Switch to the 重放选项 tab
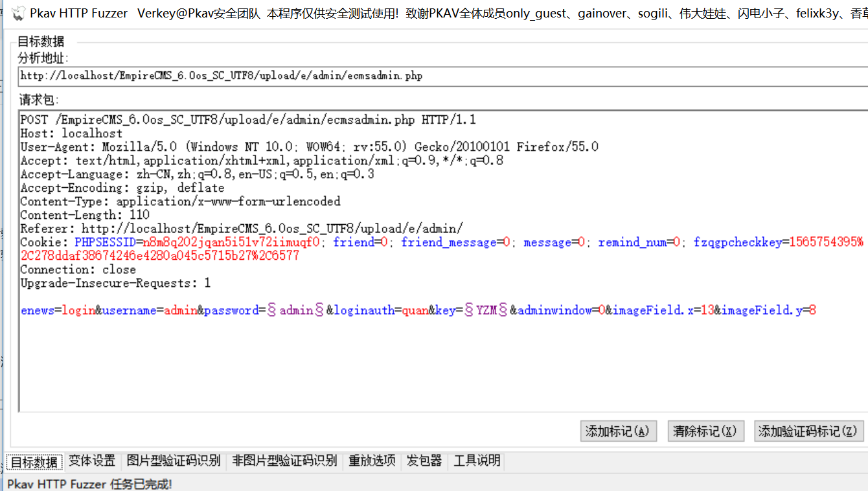This screenshot has height=491, width=868. click(372, 461)
